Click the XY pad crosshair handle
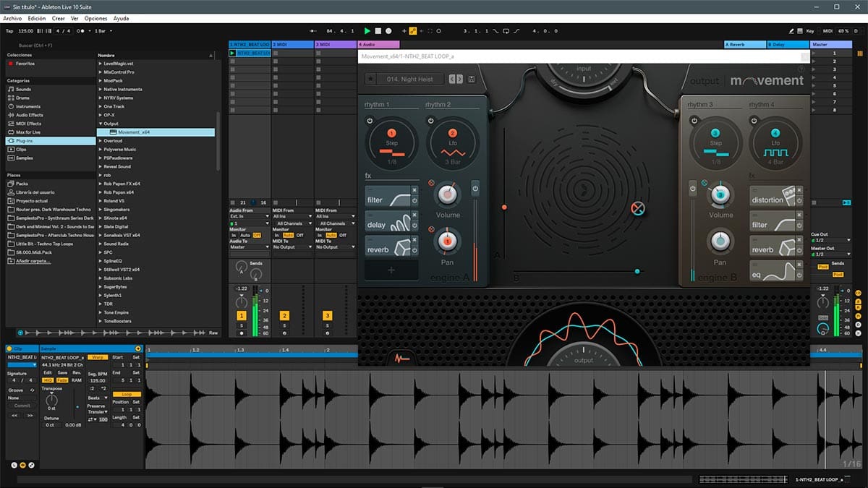The image size is (868, 488). [637, 209]
